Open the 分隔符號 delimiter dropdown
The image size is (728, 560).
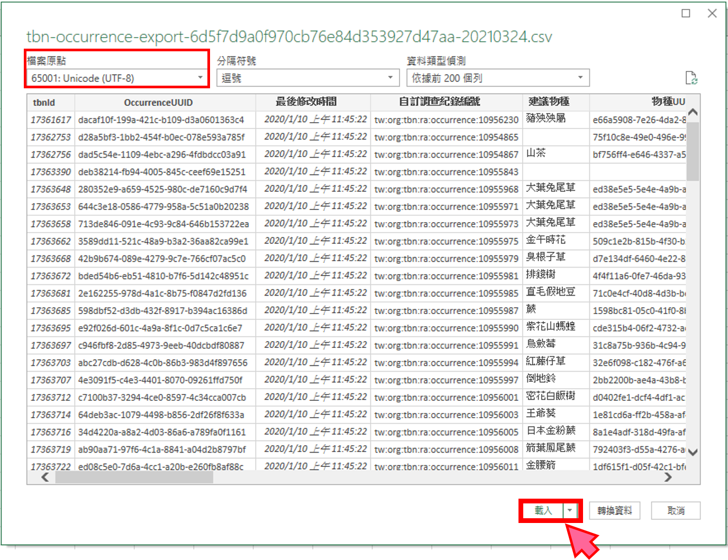pyautogui.click(x=390, y=78)
